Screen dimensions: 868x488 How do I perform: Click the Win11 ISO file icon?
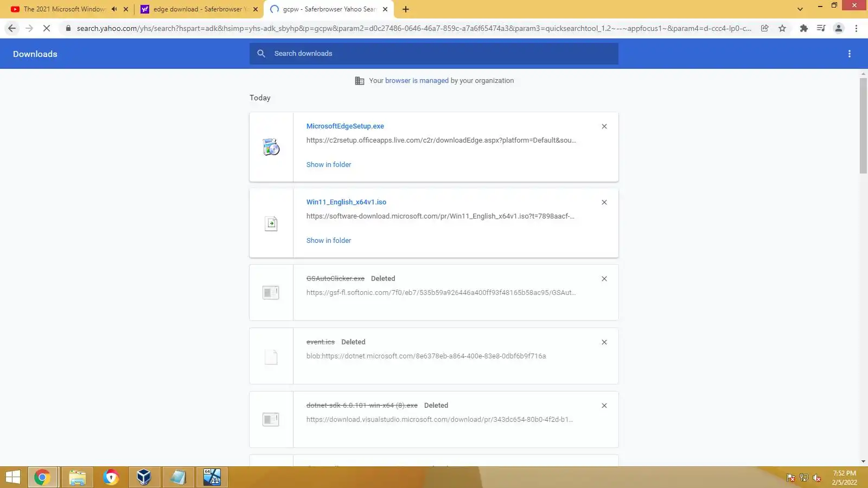[x=271, y=223]
